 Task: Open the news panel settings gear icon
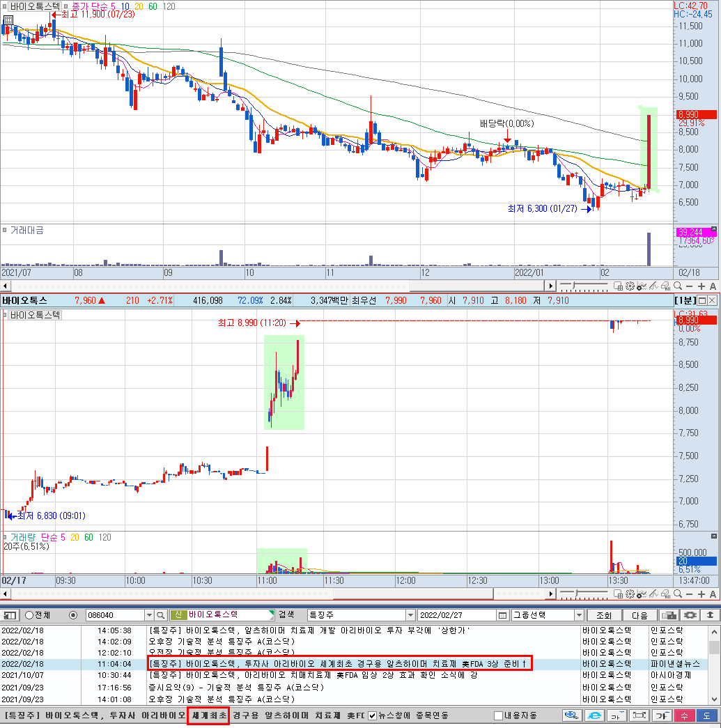690,615
